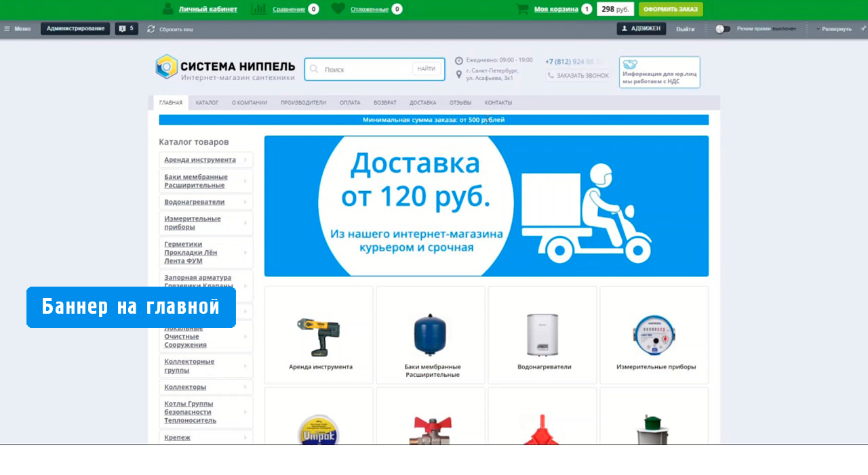Click the Сбросить кеш refresh icon
868x475 pixels.
point(151,29)
